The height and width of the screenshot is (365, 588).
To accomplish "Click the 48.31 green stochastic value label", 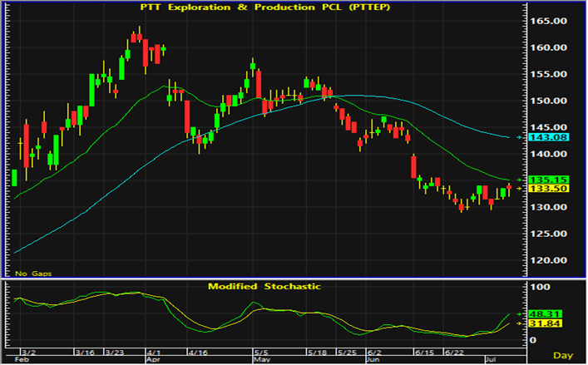I will (x=545, y=314).
